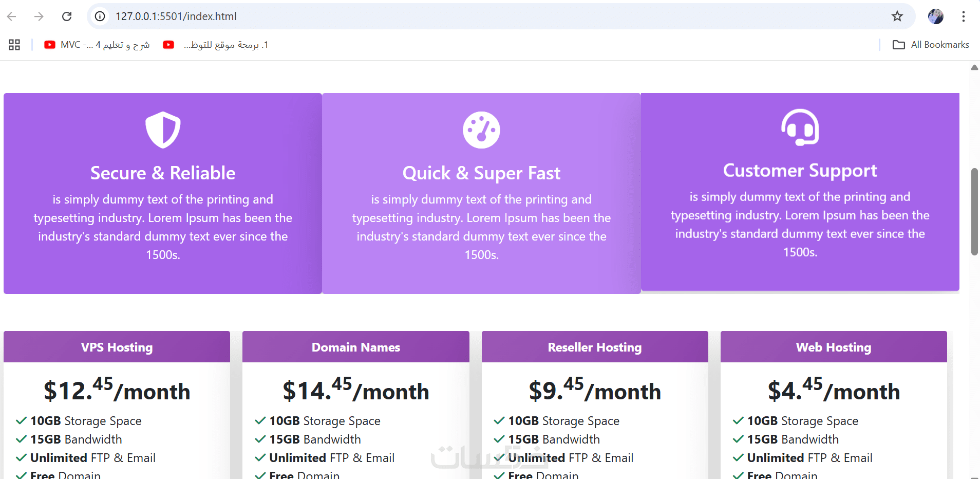Image resolution: width=980 pixels, height=479 pixels.
Task: Go back to the previous page
Action: 12,16
